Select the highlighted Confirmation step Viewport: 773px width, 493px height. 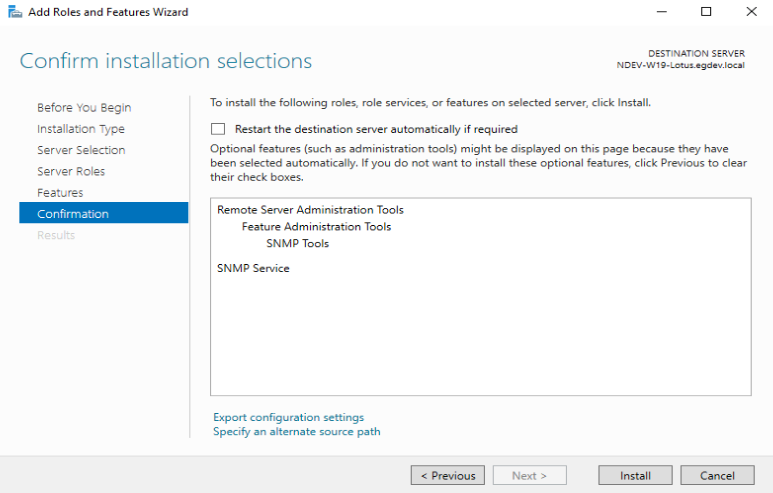coord(104,213)
